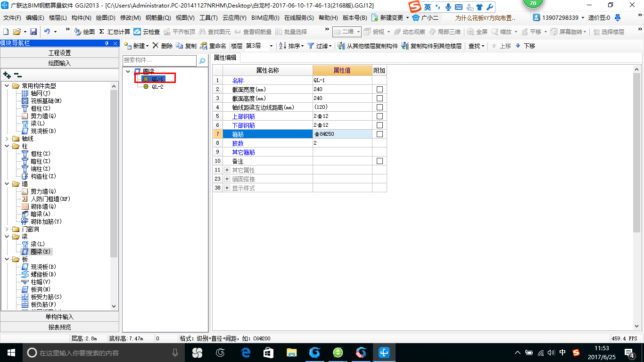Click 工程设置 navigation button

tap(59, 53)
